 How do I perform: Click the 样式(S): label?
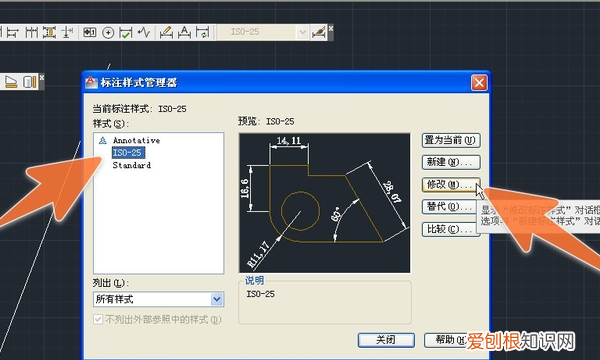tap(111, 124)
